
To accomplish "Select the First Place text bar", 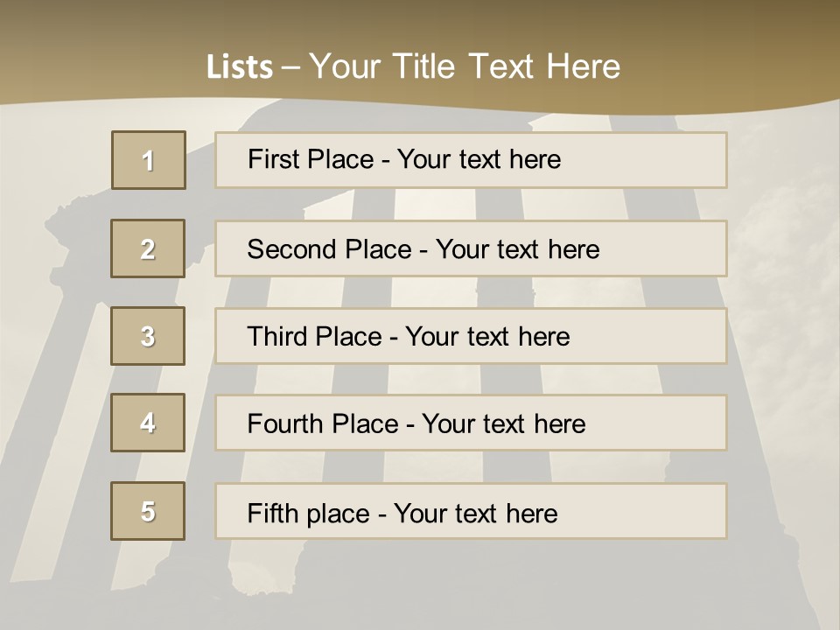I will coord(471,160).
